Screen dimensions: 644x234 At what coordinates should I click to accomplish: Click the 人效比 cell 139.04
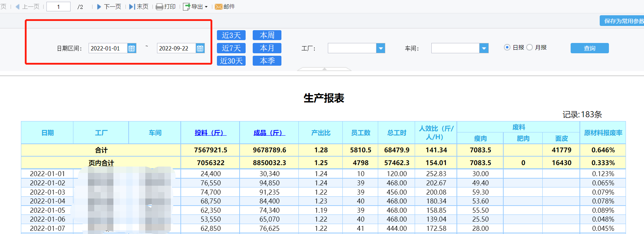(436, 219)
